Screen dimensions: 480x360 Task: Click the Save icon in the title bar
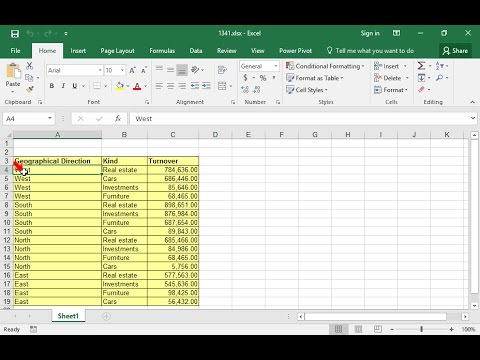15,33
